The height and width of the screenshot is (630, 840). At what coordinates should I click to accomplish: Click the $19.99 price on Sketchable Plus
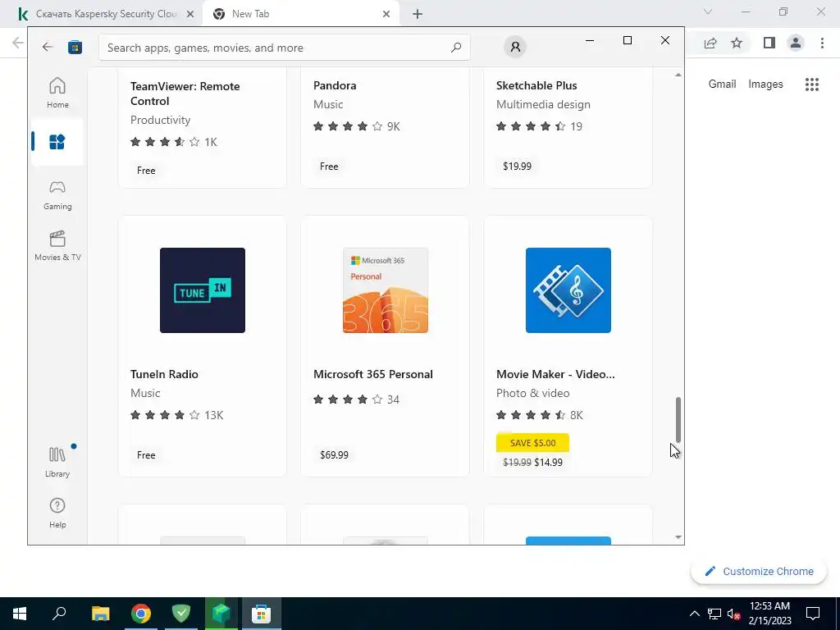click(x=517, y=166)
